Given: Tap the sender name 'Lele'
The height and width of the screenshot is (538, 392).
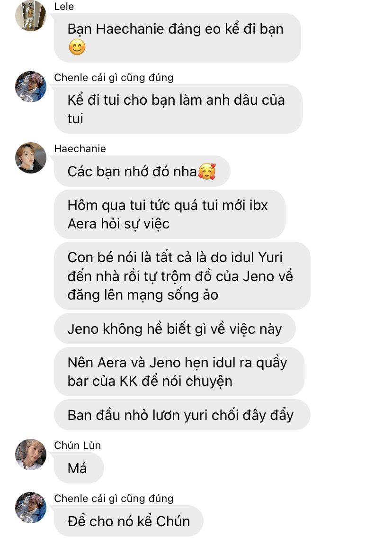Looking at the screenshot, I should tap(64, 7).
